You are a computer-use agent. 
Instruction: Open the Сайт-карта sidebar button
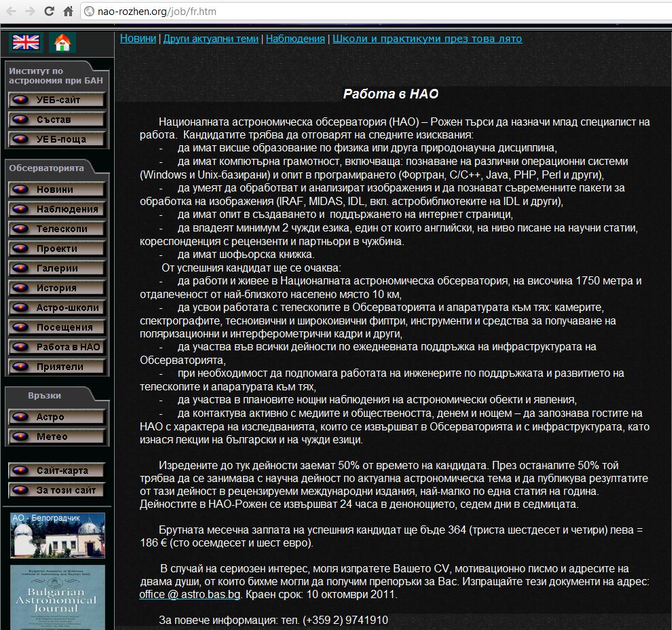pos(57,470)
